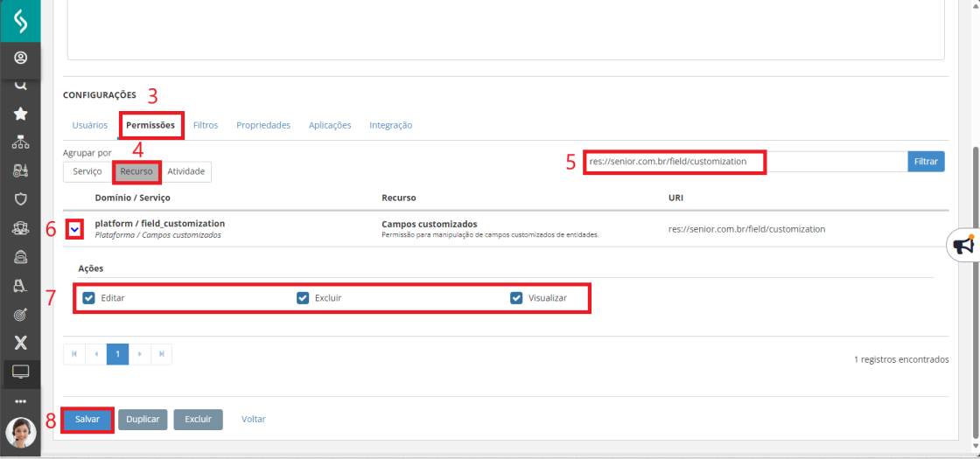The width and height of the screenshot is (980, 459).
Task: Click the Salvar button
Action: pos(87,420)
